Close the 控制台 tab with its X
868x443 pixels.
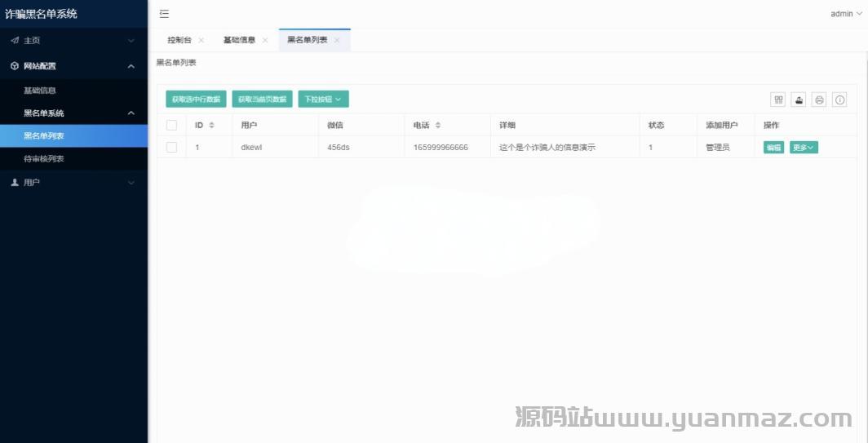tap(201, 40)
